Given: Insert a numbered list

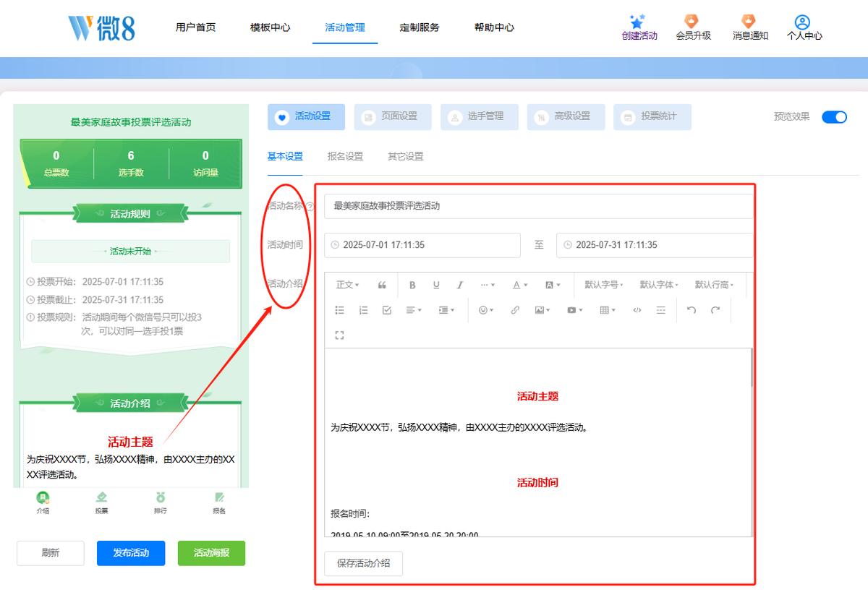Looking at the screenshot, I should pos(363,310).
